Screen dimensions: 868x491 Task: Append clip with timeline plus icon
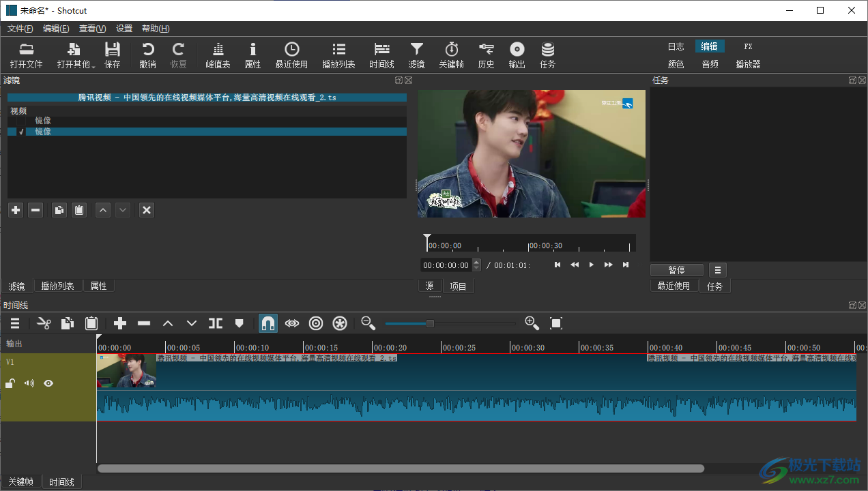(120, 323)
